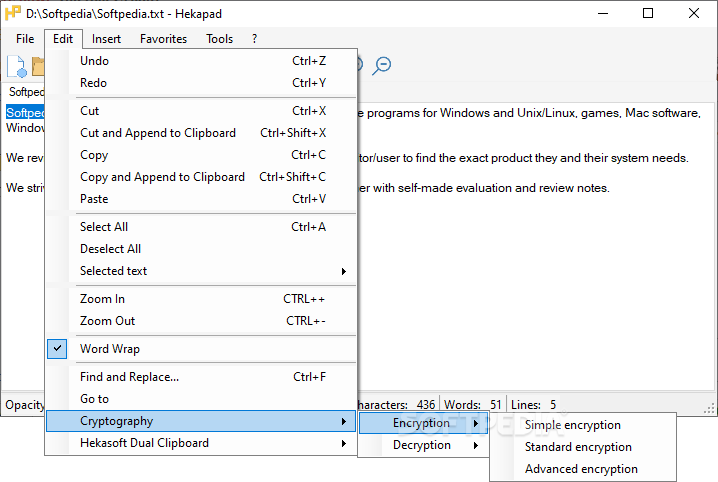Click the Opacity label in status bar
This screenshot has height=482, width=718.
coord(25,405)
